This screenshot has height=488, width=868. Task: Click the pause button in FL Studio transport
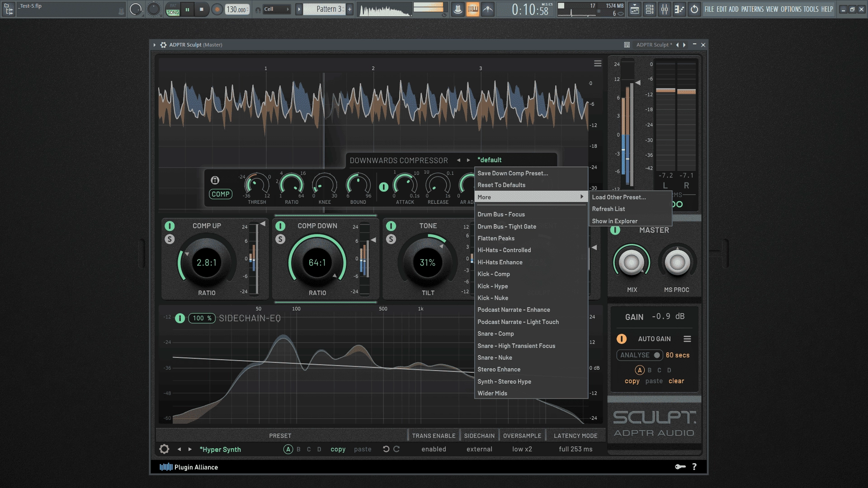pyautogui.click(x=187, y=9)
